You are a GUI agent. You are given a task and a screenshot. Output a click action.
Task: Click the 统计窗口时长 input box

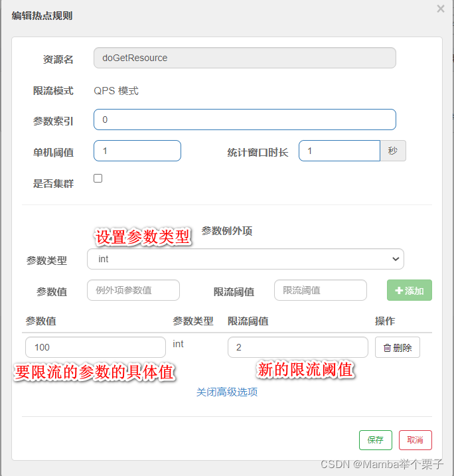coord(339,151)
